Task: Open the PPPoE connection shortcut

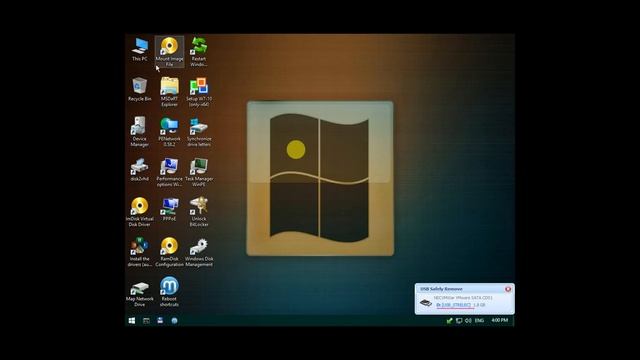Action: pyautogui.click(x=169, y=209)
